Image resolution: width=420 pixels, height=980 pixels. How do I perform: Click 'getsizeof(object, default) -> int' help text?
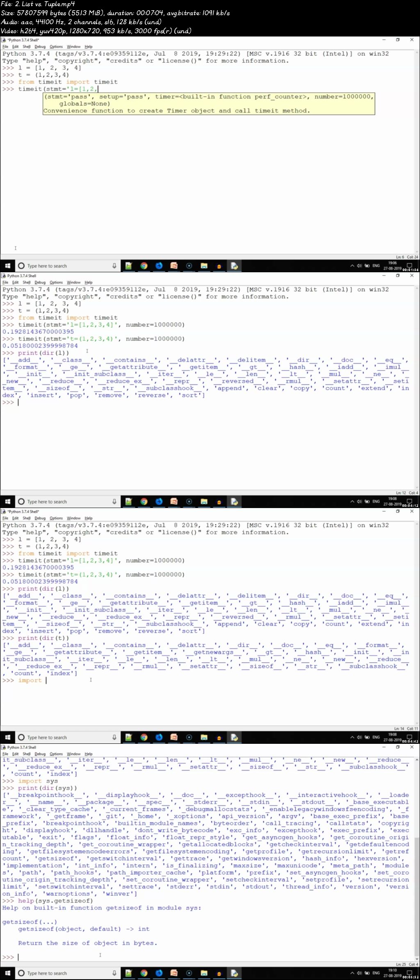point(84,929)
